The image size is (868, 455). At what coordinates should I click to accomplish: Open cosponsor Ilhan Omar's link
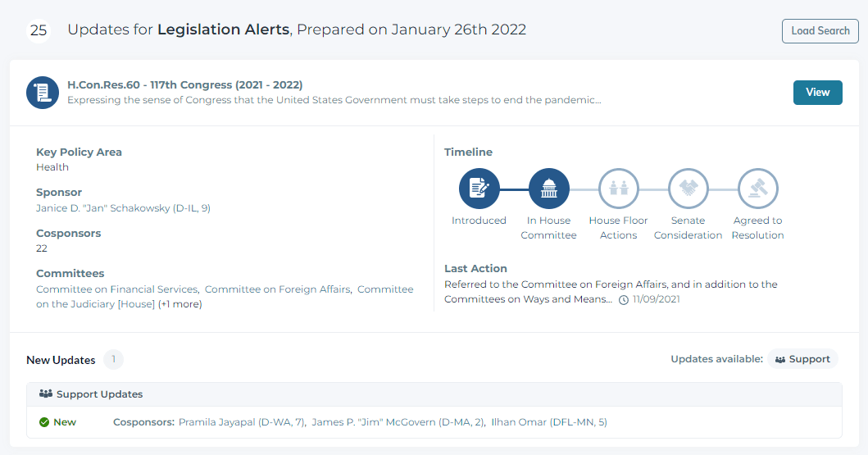tap(549, 422)
